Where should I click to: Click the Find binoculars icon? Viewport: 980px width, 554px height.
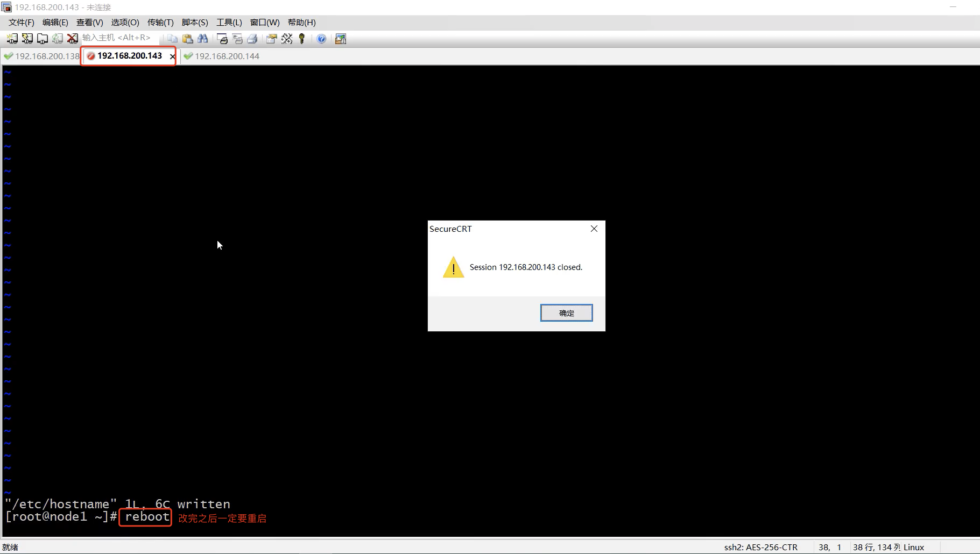[x=202, y=39]
